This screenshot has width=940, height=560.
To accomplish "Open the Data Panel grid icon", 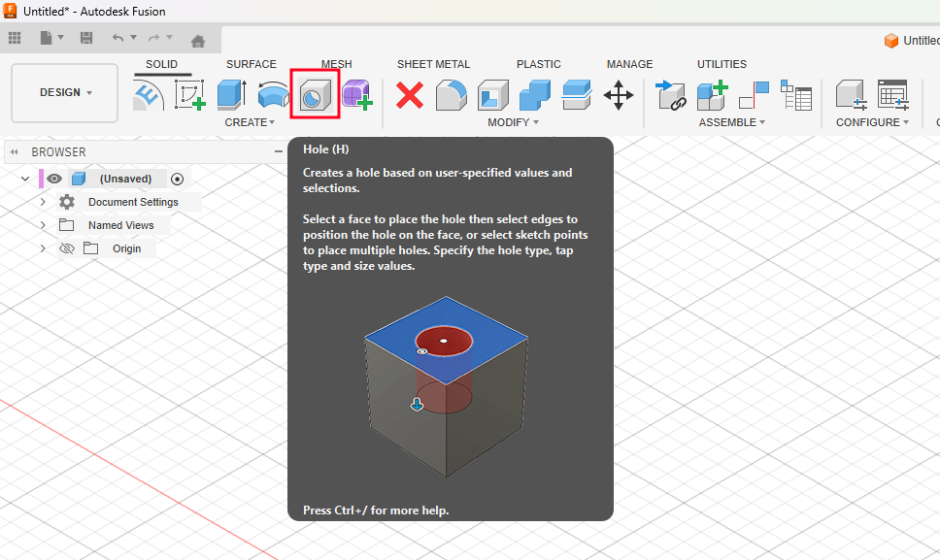I will pyautogui.click(x=15, y=38).
